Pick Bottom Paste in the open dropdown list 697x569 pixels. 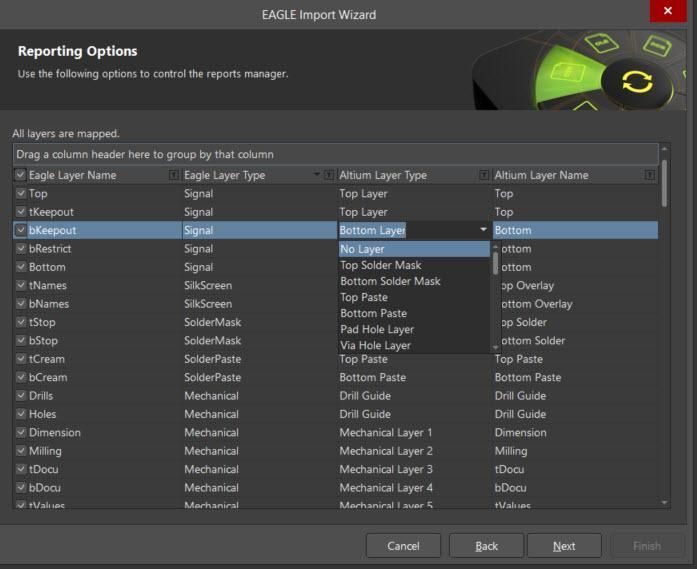pos(414,313)
